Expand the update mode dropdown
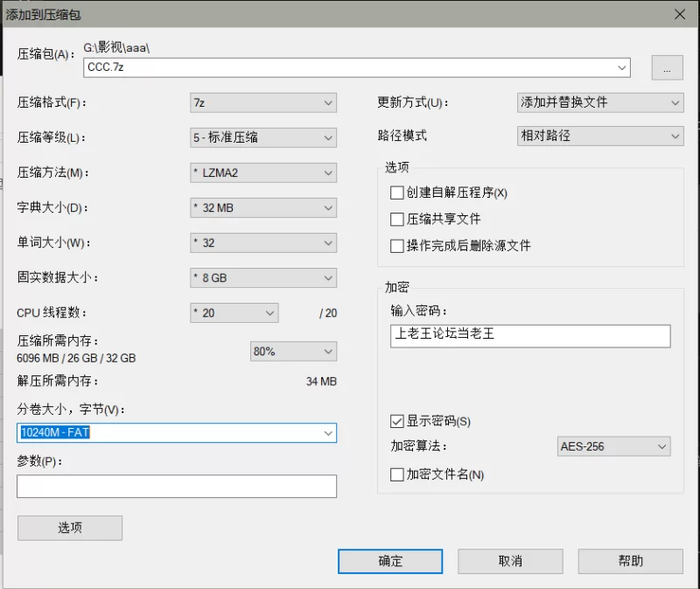The image size is (700, 589). point(600,102)
